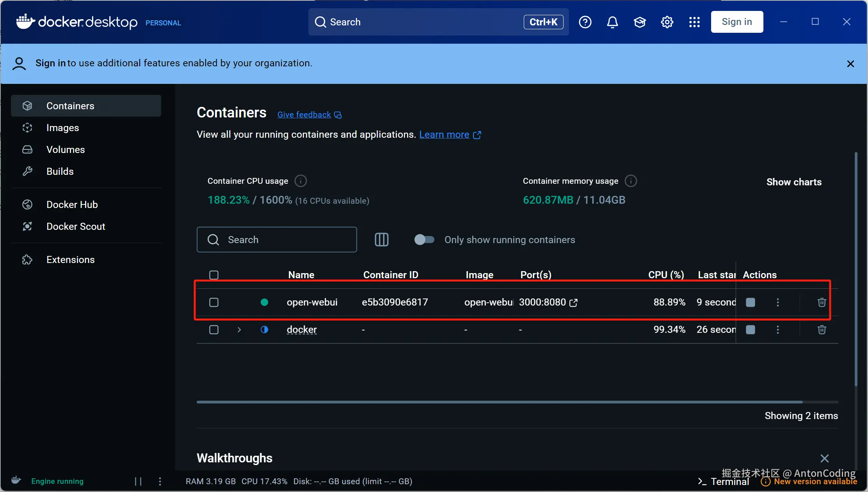The width and height of the screenshot is (868, 492).
Task: Click the horizontal scrollbar under table
Action: (500, 402)
